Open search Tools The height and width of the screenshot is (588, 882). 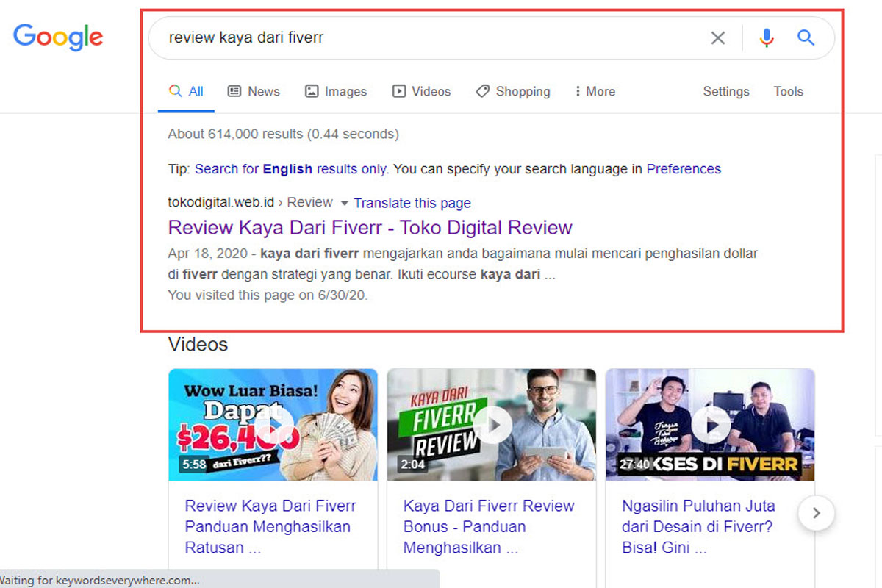click(788, 92)
